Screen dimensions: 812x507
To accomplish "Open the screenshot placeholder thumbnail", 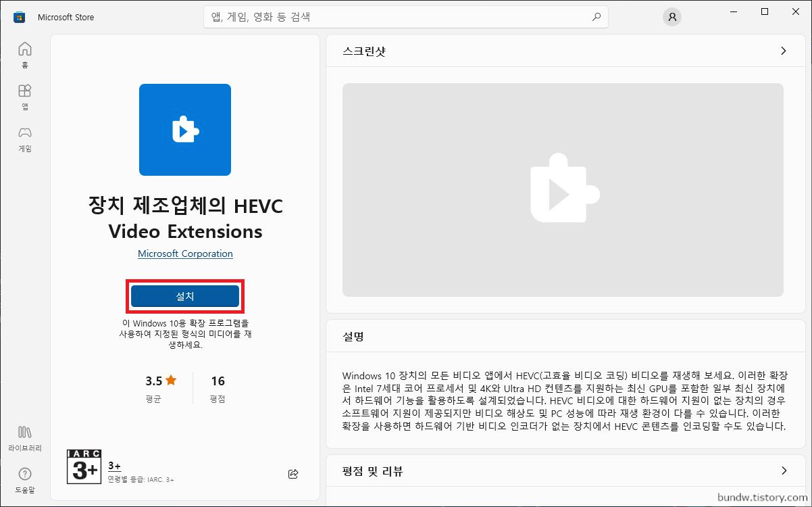I will (563, 190).
